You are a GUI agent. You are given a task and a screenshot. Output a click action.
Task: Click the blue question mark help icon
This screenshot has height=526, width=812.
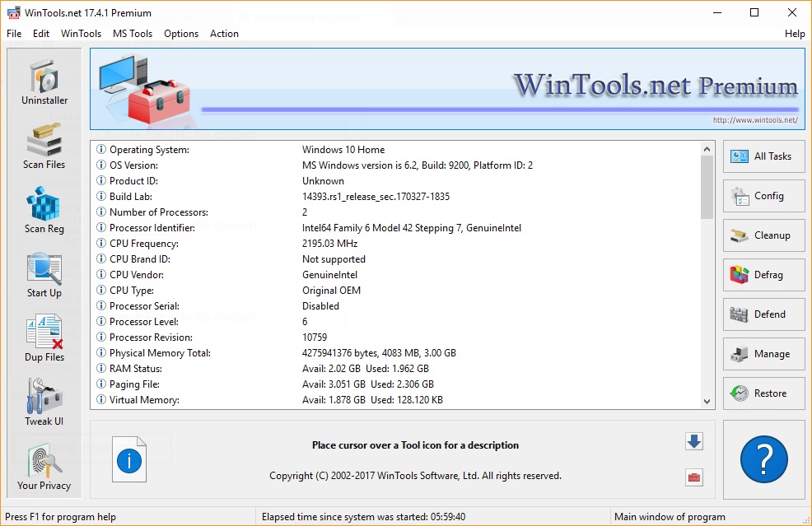pos(764,459)
